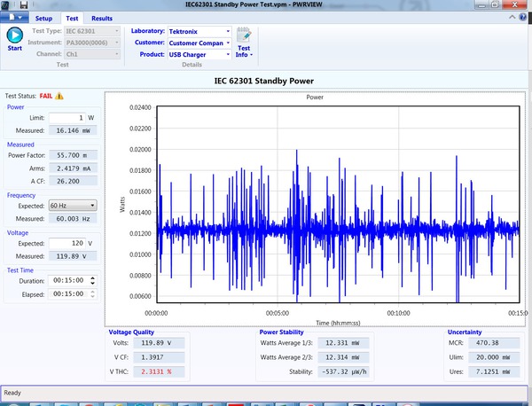The image size is (532, 406).
Task: Increase Duration with the up stepper arrow
Action: [93, 277]
